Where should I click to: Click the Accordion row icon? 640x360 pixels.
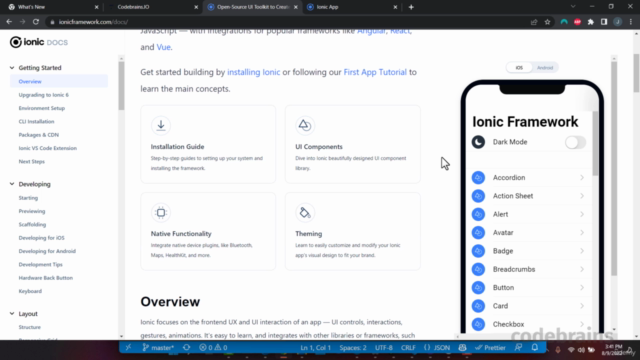(x=478, y=178)
